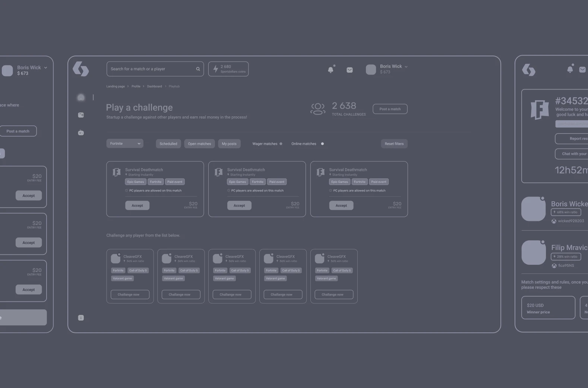Viewport: 588px width, 388px height.
Task: Click the info icon at sidebar bottom
Action: pyautogui.click(x=81, y=318)
